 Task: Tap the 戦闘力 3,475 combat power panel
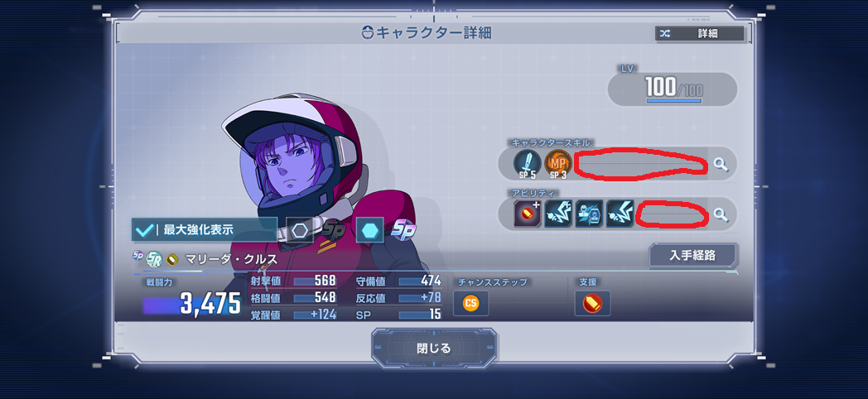tap(191, 298)
